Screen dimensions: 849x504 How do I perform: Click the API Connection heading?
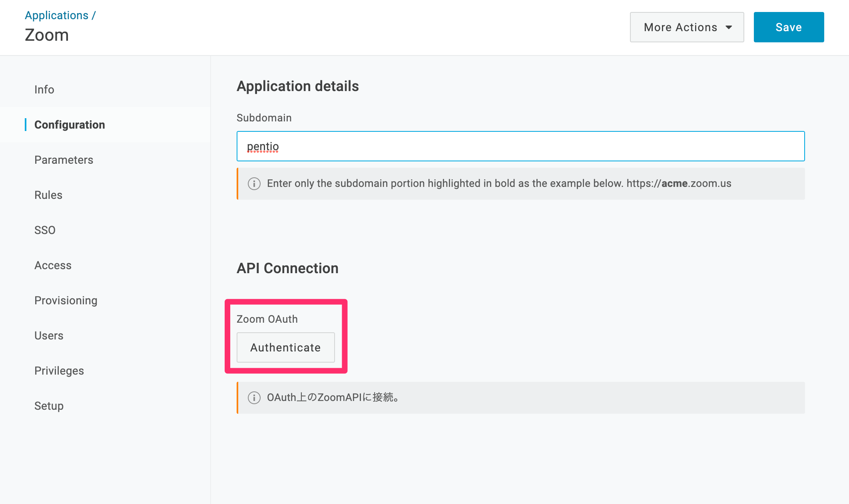287,268
